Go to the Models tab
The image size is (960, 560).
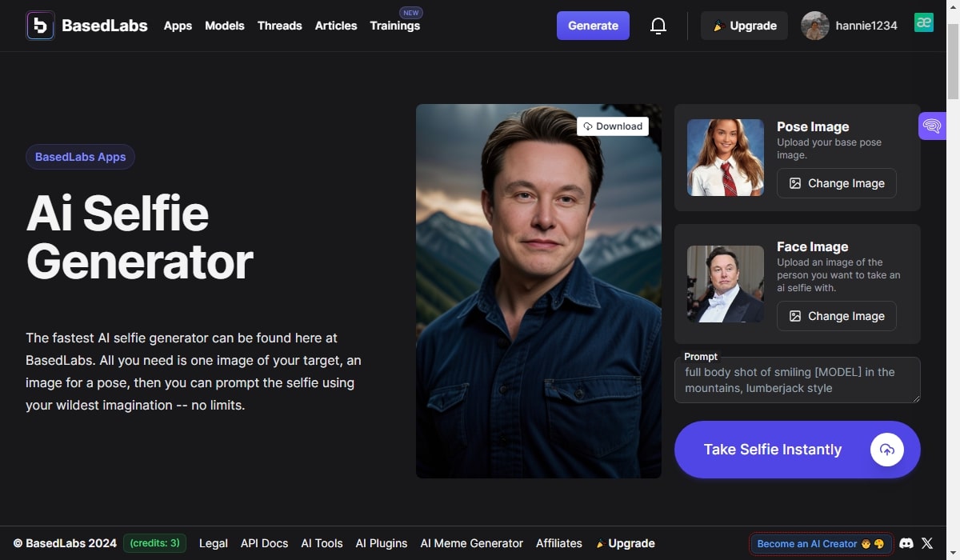coord(225,26)
